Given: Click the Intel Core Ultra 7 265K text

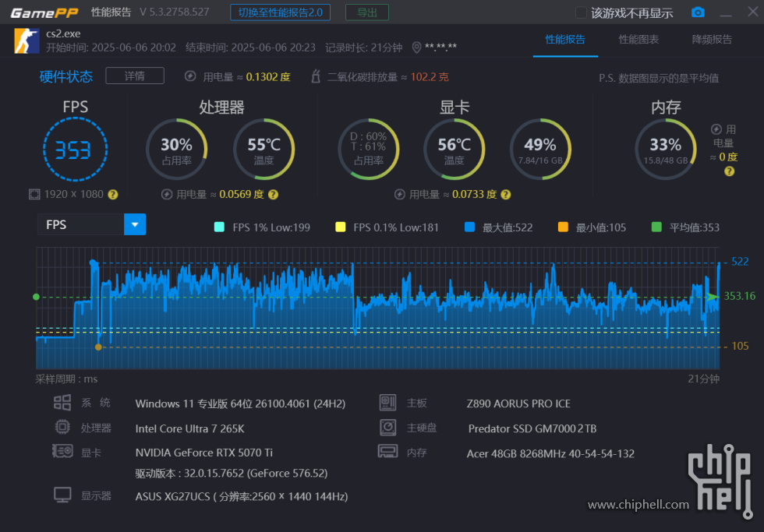Looking at the screenshot, I should pos(190,429).
